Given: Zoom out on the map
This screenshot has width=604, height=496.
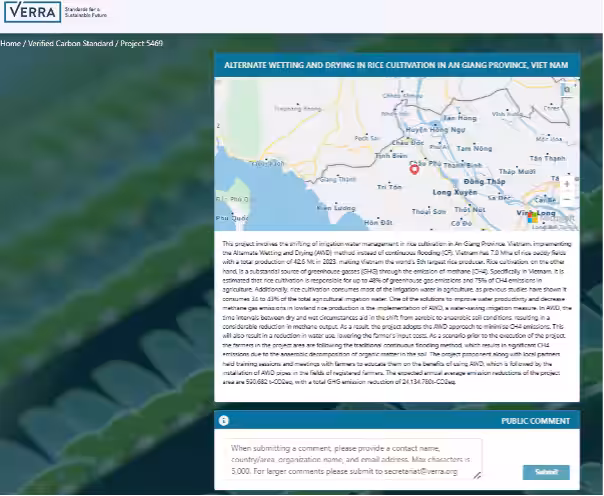Looking at the screenshot, I should click(567, 198).
